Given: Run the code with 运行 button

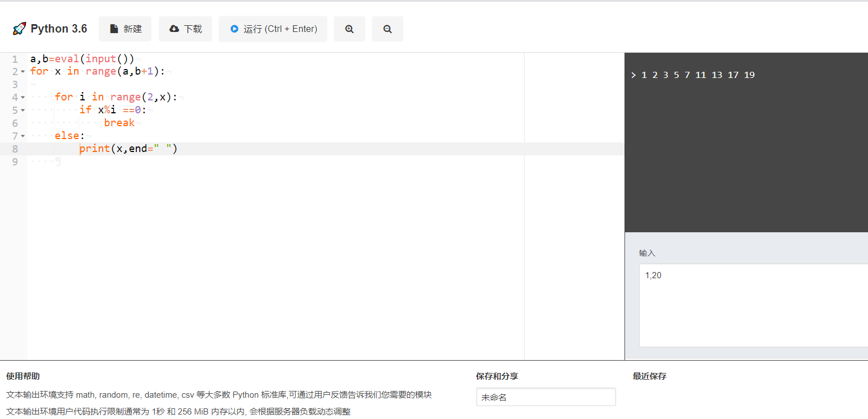Looking at the screenshot, I should point(273,29).
